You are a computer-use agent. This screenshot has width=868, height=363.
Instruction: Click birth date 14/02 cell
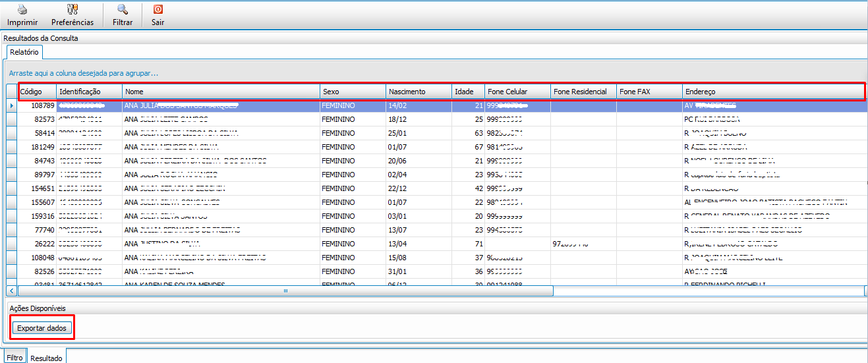(x=419, y=105)
